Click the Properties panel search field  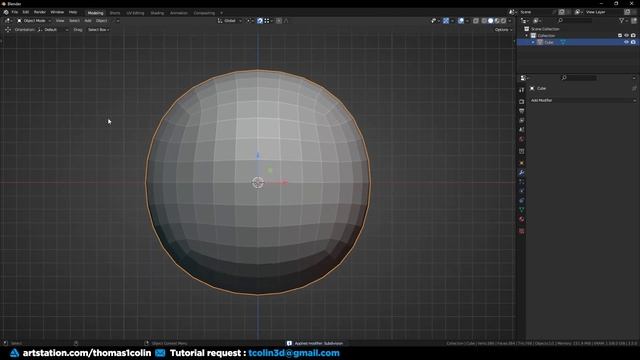click(x=579, y=78)
